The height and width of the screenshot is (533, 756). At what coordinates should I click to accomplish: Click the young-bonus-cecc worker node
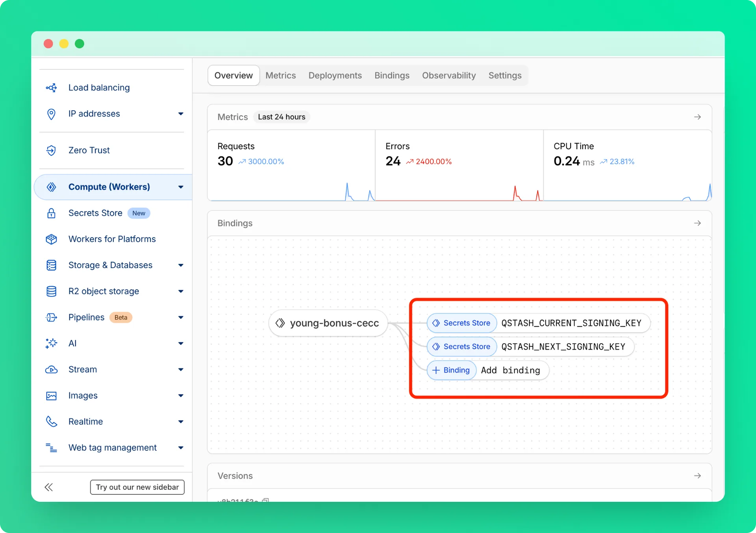coord(328,323)
